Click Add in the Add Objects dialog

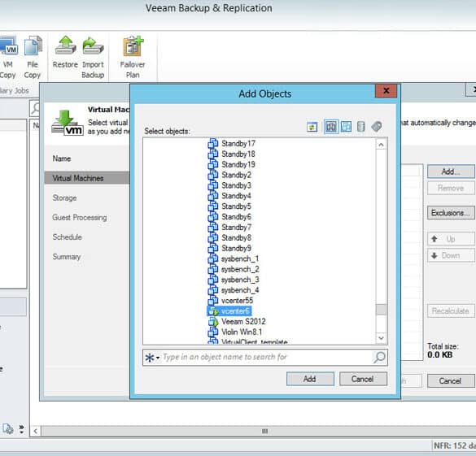[x=310, y=379]
